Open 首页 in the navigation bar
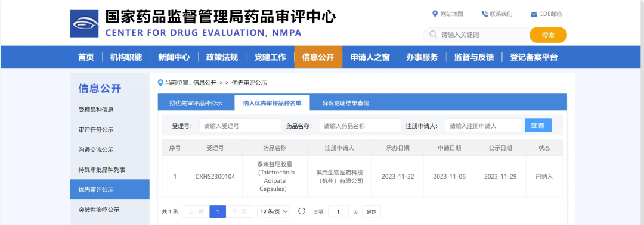644x225 pixels. (x=86, y=57)
